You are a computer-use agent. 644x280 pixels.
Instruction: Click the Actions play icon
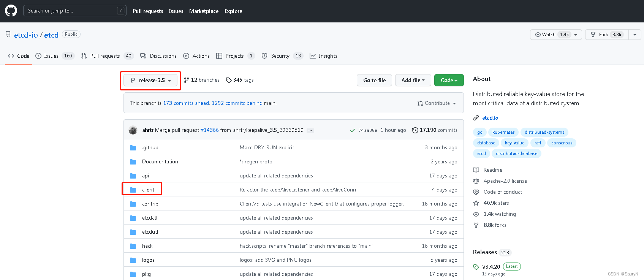tap(186, 56)
